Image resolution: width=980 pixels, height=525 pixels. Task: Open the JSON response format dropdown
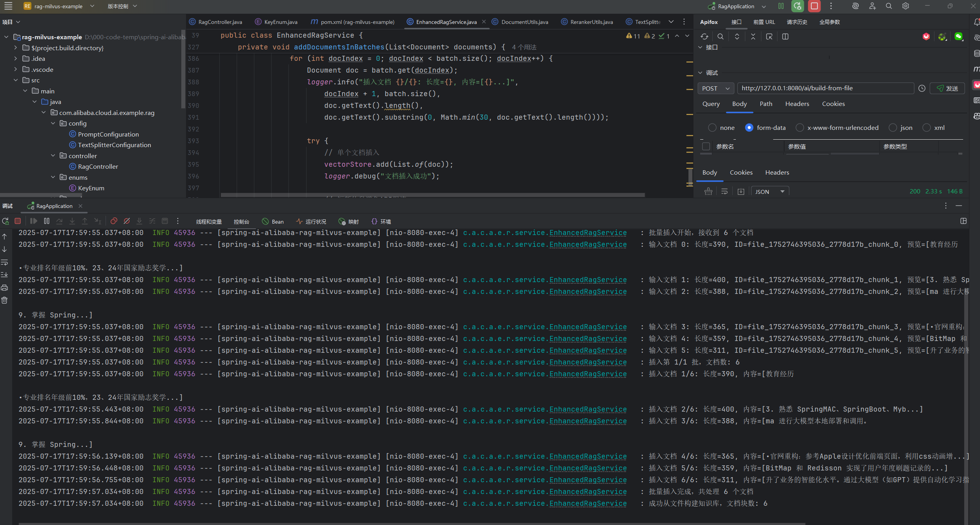(x=770, y=192)
